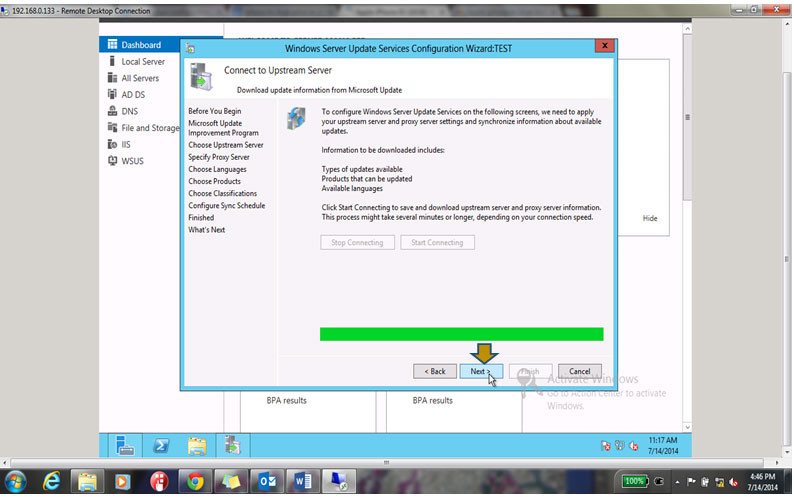Go to Microsoft Update Improvement Program step

click(x=223, y=128)
